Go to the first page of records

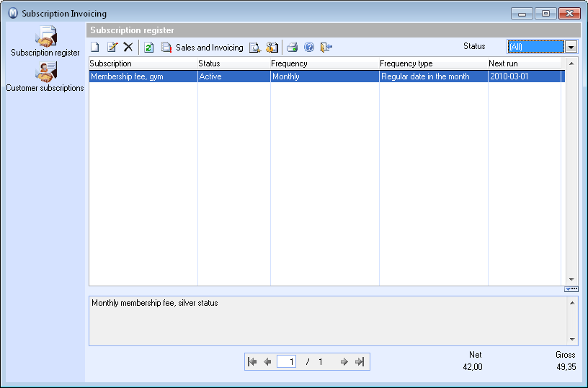point(252,362)
